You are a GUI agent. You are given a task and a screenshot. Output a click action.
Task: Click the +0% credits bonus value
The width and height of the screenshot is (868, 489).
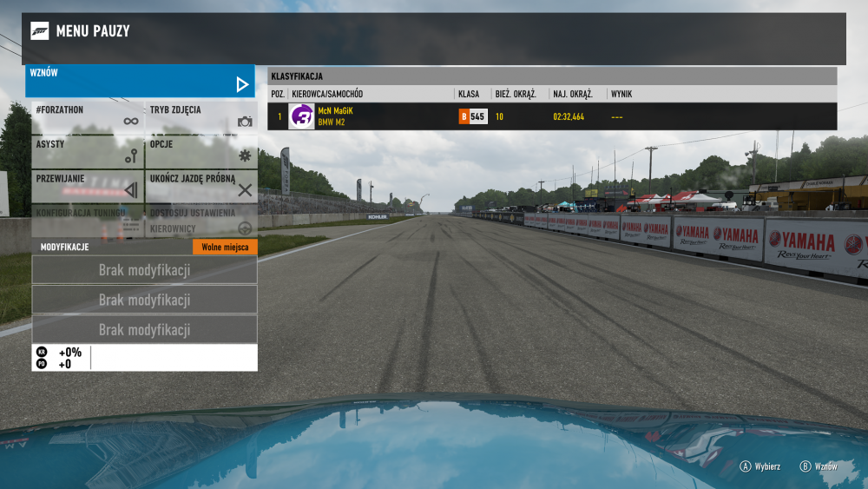[x=70, y=353]
